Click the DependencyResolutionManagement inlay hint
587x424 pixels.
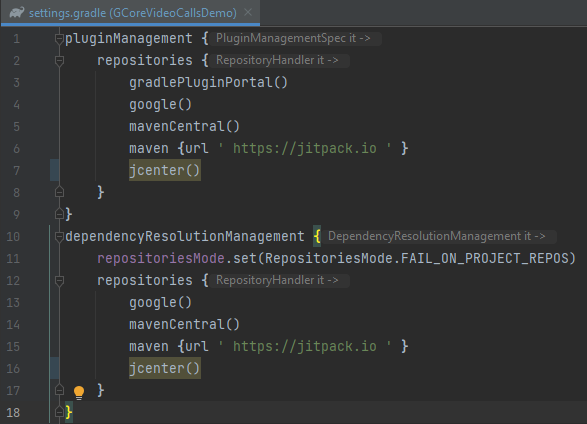coord(439,236)
